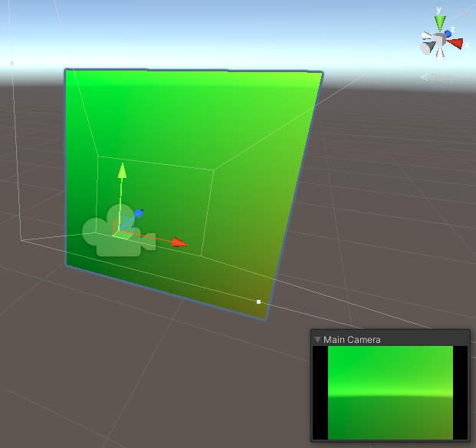Viewport: 476px width, 448px height.
Task: Select the camera icon in the scene
Action: tap(119, 232)
